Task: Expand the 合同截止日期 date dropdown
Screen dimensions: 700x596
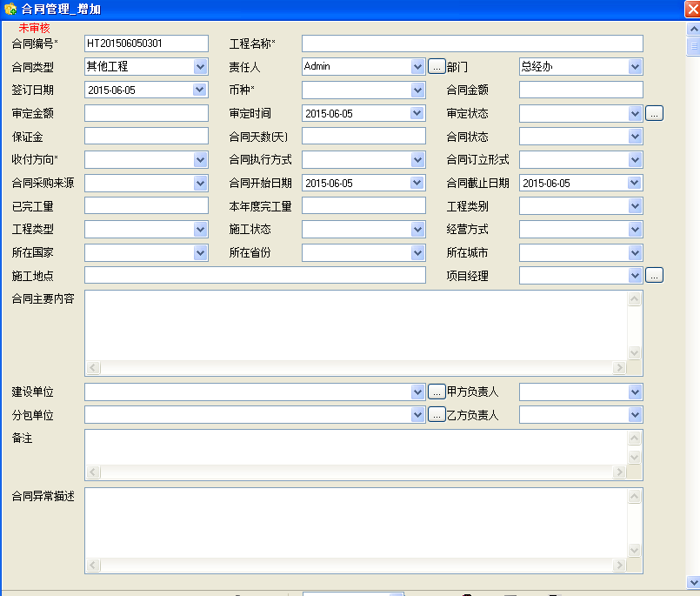Action: click(635, 183)
